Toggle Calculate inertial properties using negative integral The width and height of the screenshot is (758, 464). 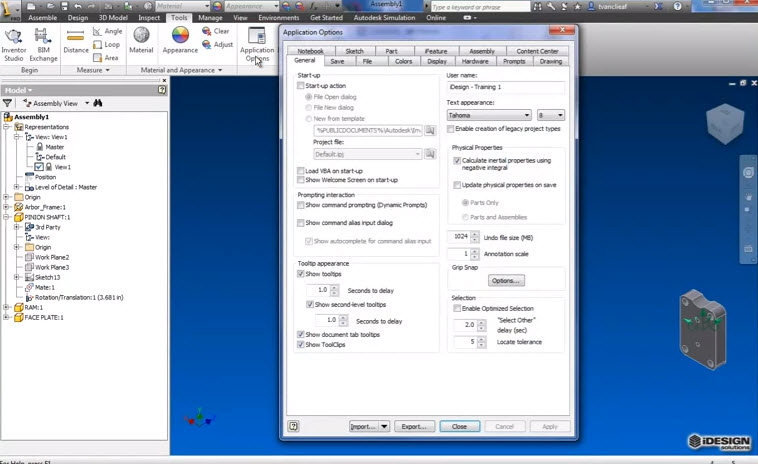click(457, 160)
